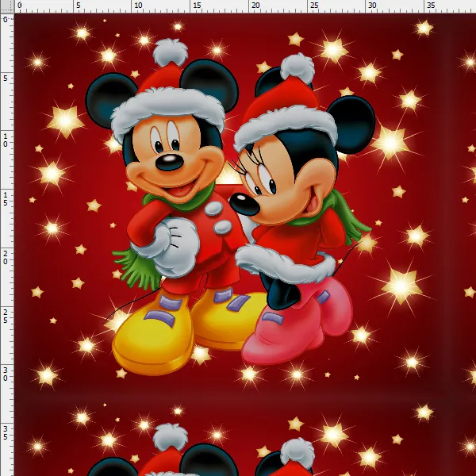Click the 10 mark on vertical ruler
This screenshot has height=476, width=476.
click(6, 140)
